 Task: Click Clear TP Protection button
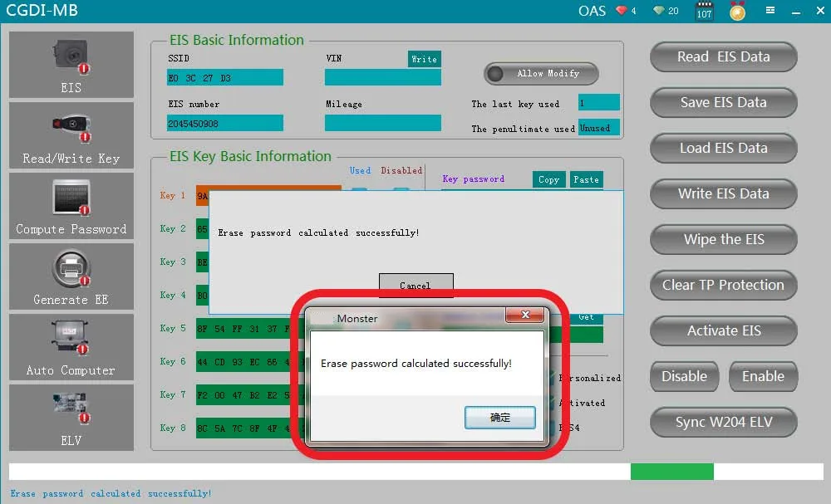pyautogui.click(x=724, y=285)
